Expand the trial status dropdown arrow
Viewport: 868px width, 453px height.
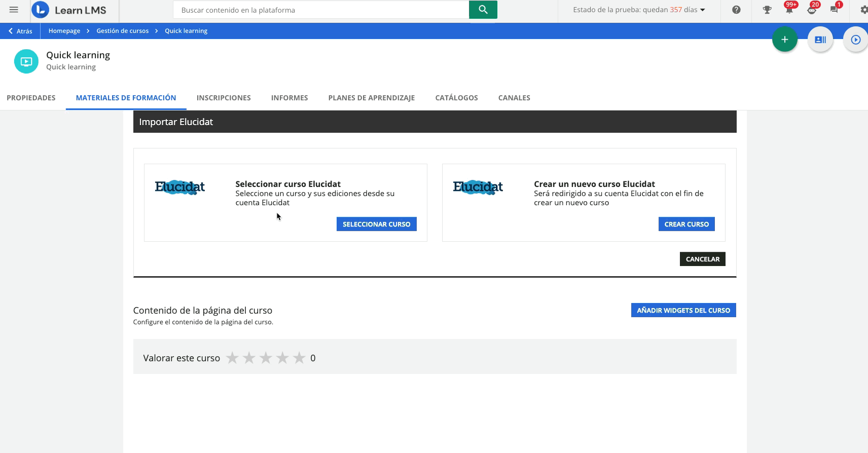click(x=703, y=10)
